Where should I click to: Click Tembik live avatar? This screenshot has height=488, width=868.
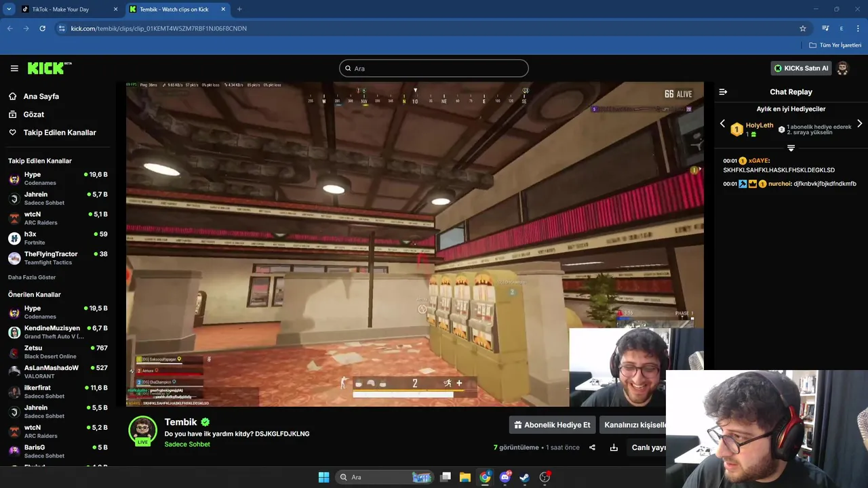point(142,431)
